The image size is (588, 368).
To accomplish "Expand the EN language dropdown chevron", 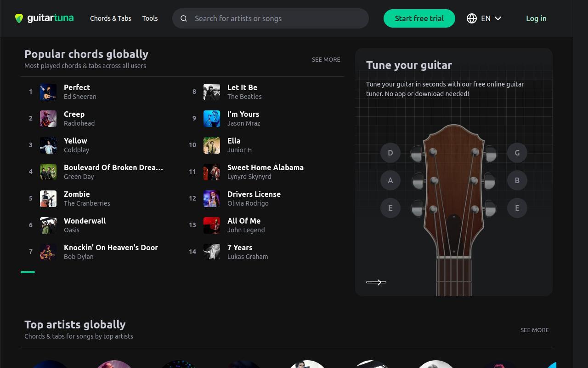I will click(x=498, y=18).
